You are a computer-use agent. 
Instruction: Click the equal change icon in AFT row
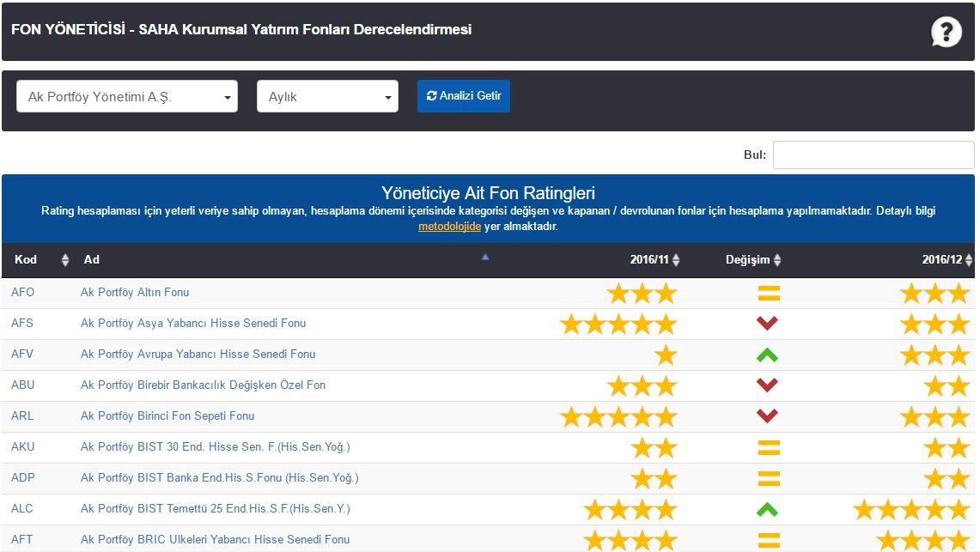(x=769, y=540)
